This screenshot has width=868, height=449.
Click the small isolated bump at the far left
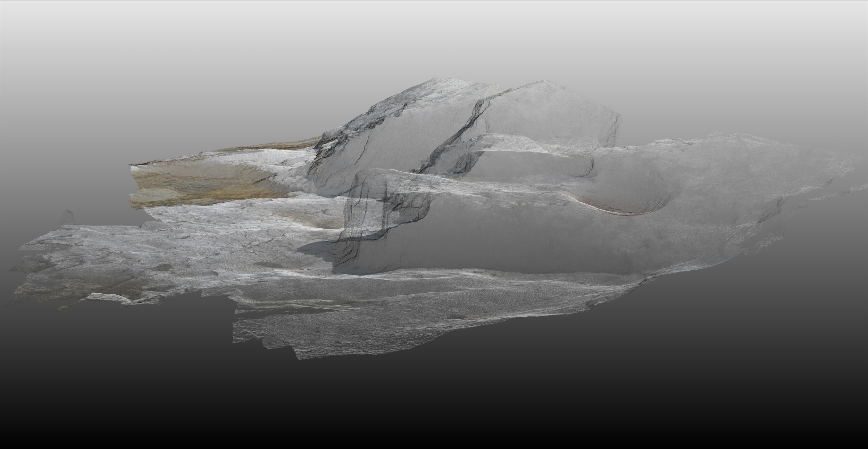pyautogui.click(x=68, y=217)
